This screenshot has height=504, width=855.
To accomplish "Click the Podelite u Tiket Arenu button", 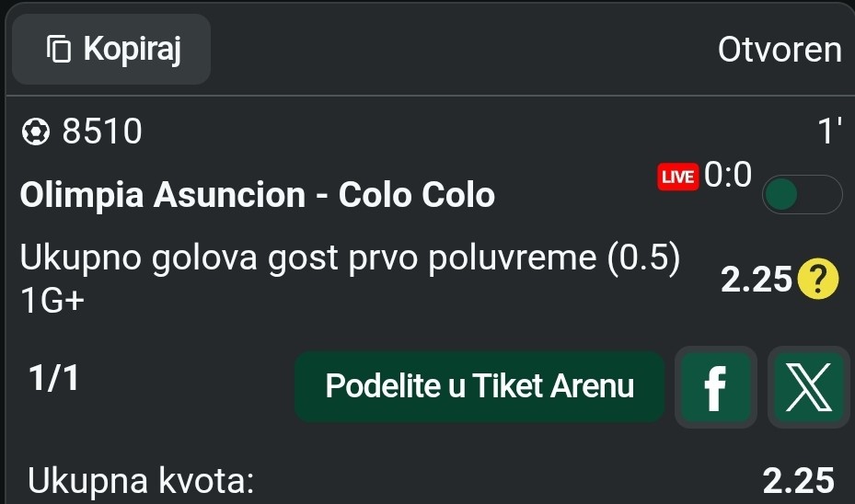I will tap(479, 386).
